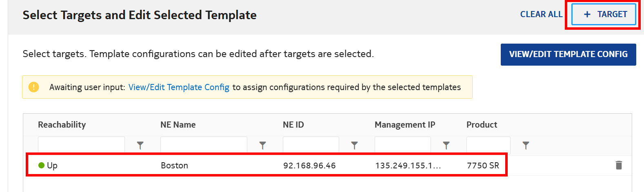Image resolution: width=644 pixels, height=192 pixels.
Task: Click the NE ID column filter icon
Action: coord(354,145)
